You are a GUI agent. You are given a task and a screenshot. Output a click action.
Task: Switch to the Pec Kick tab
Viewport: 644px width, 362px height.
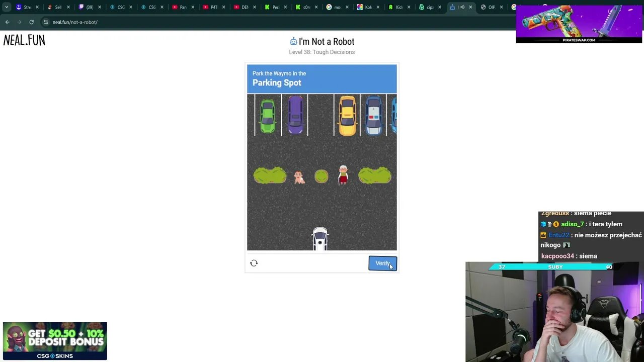(276, 7)
